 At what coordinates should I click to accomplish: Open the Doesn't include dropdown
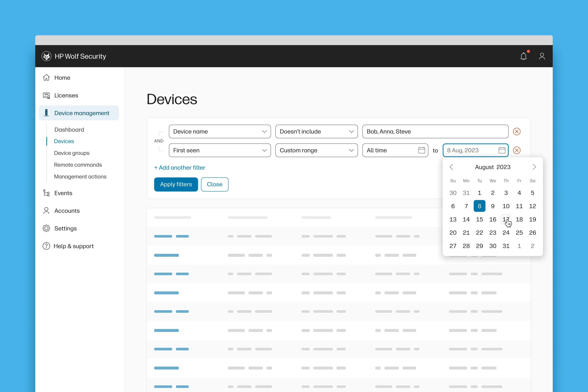[x=317, y=132]
